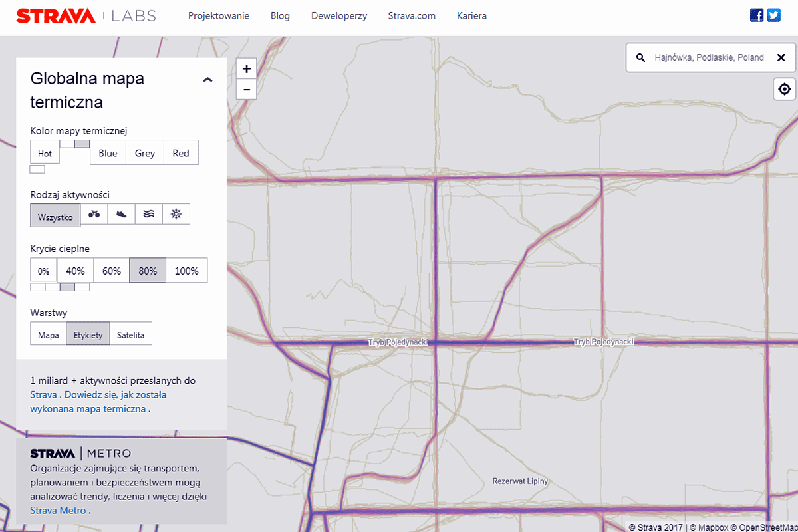Viewport: 798px width, 532px height.
Task: Click the search magnifier icon
Action: pyautogui.click(x=640, y=58)
